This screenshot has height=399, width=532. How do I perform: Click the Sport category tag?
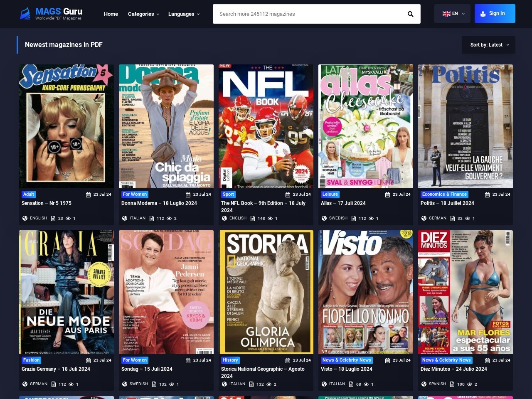228,194
